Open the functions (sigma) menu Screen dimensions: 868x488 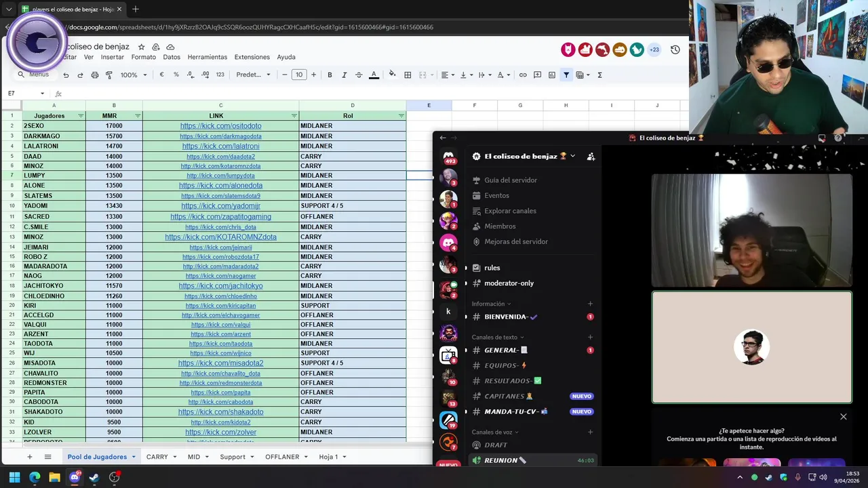599,75
